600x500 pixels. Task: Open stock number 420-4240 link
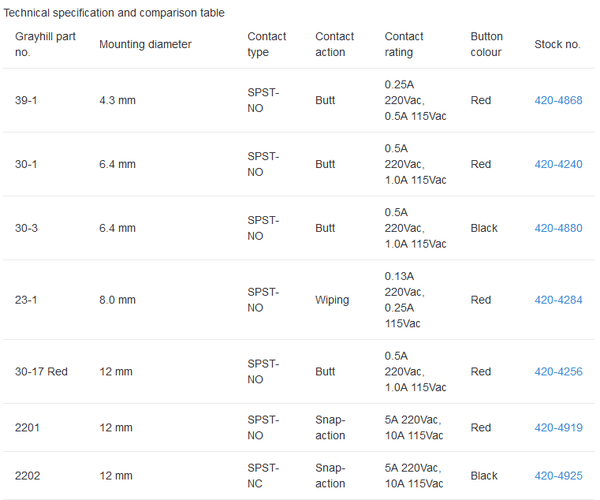(558, 164)
